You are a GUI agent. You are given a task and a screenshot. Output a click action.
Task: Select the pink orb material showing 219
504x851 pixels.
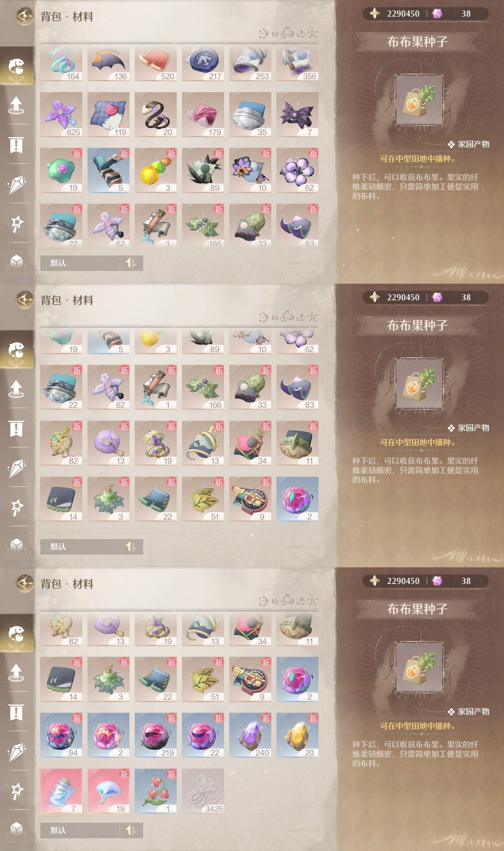point(156,735)
